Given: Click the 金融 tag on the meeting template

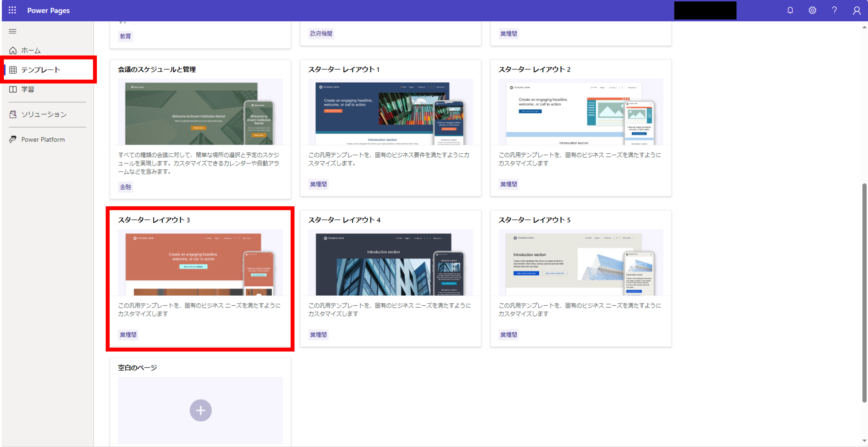Looking at the screenshot, I should tap(125, 187).
